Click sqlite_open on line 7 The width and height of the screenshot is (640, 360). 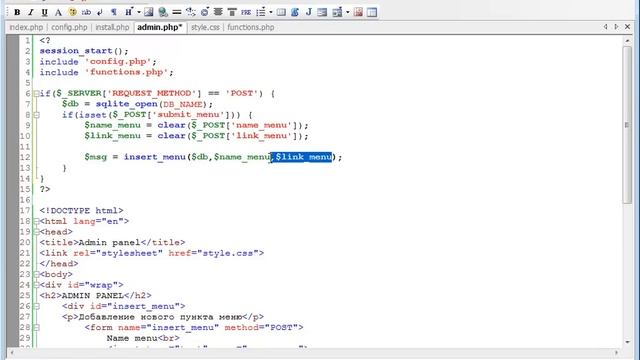click(127, 104)
